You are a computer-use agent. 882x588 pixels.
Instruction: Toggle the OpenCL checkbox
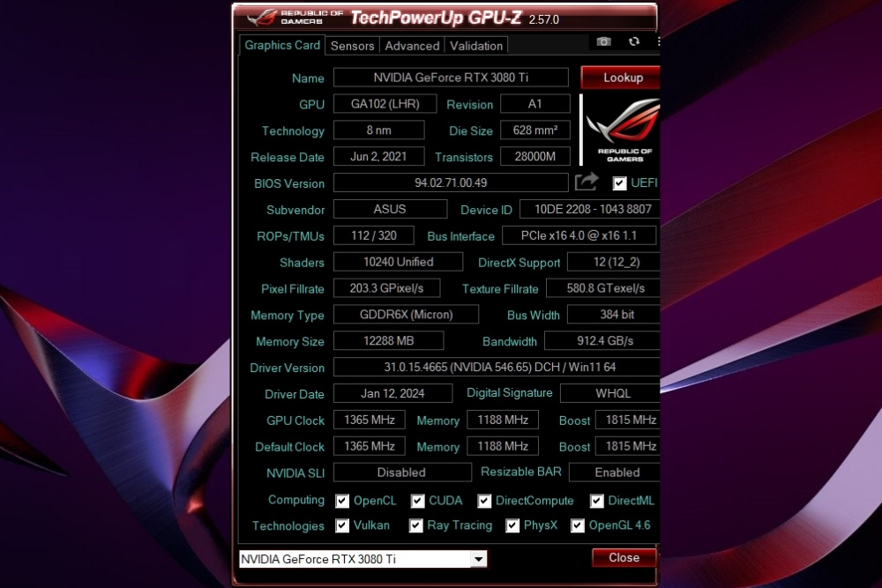tap(342, 501)
